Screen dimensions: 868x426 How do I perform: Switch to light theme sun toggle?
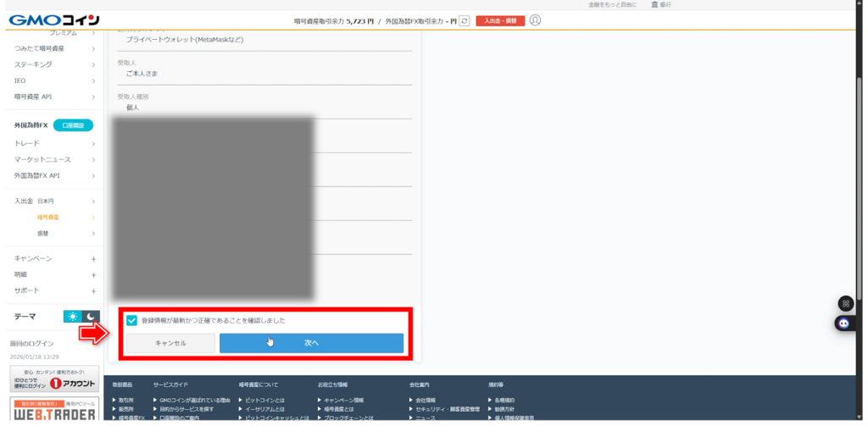click(73, 316)
